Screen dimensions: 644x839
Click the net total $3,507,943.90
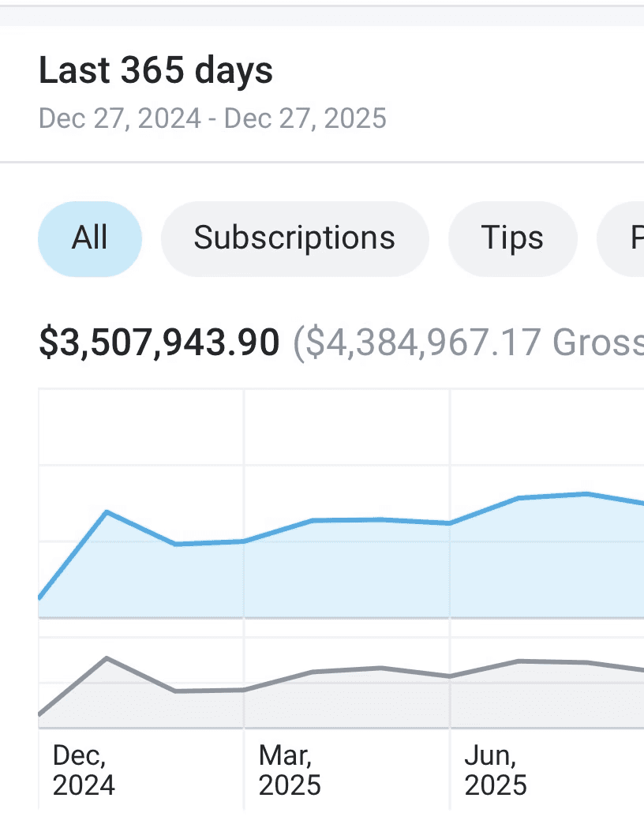(x=159, y=342)
